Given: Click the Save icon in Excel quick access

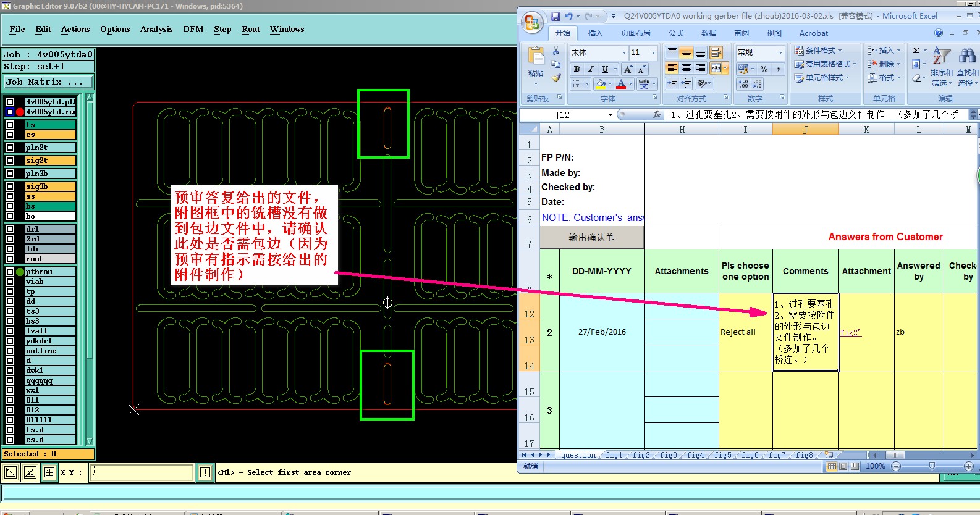Looking at the screenshot, I should tap(555, 16).
